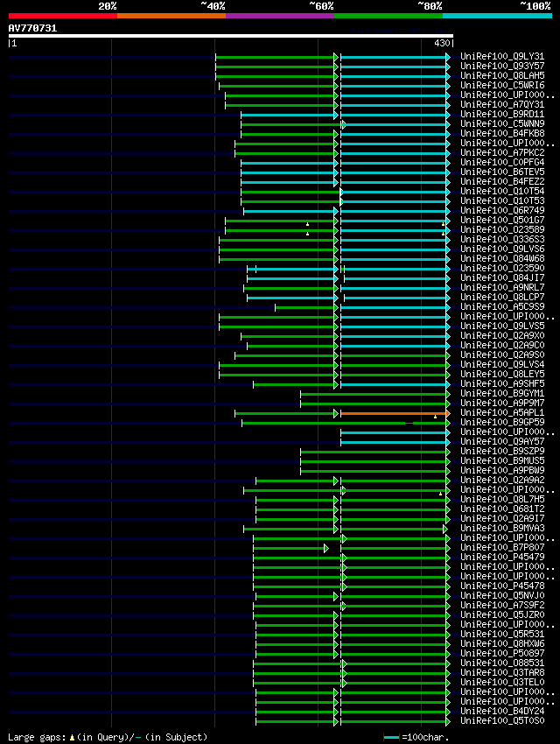Open hit UniRef100_Q93Y57
Screen dimensions: 560x744
(x=502, y=66)
